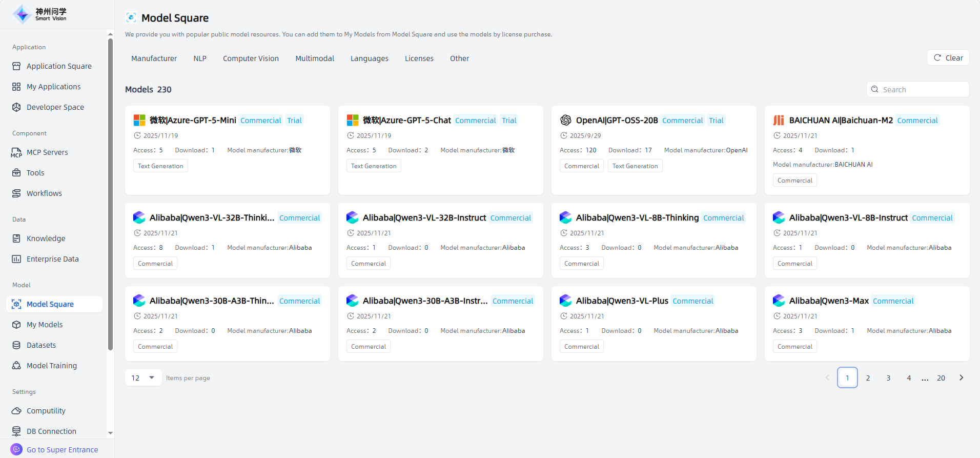
Task: Open MCP Servers in the sidebar
Action: 47,152
